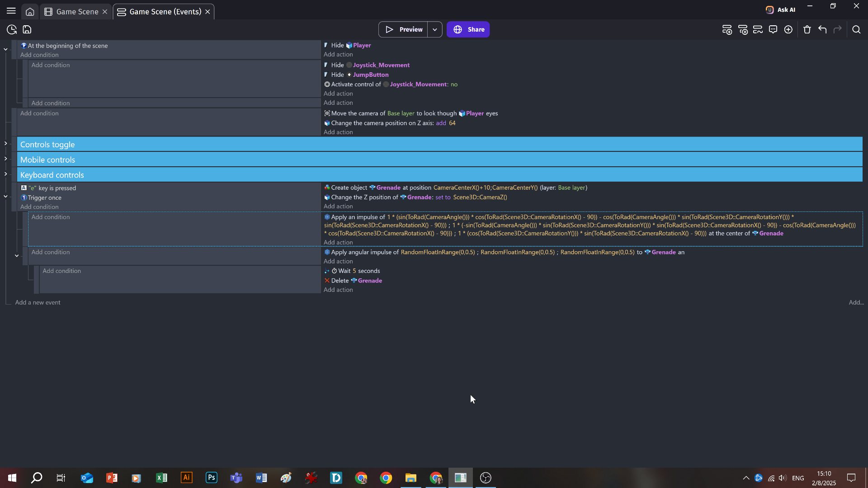Expand the Keyboard controls group

coord(5,174)
